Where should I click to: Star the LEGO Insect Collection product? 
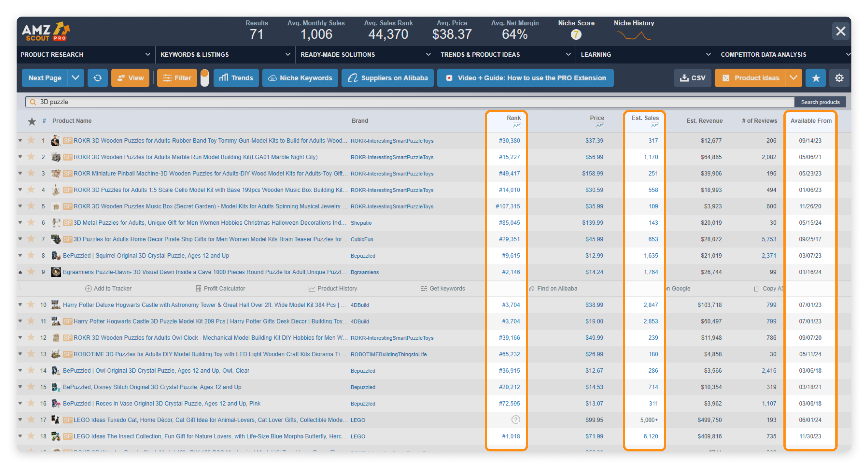point(31,436)
